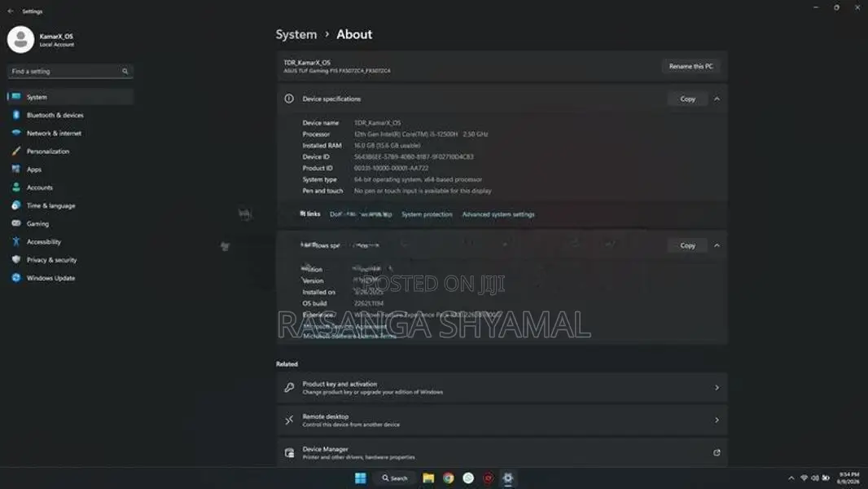Open Windows Update sync icon
This screenshot has width=868, height=489.
point(16,277)
